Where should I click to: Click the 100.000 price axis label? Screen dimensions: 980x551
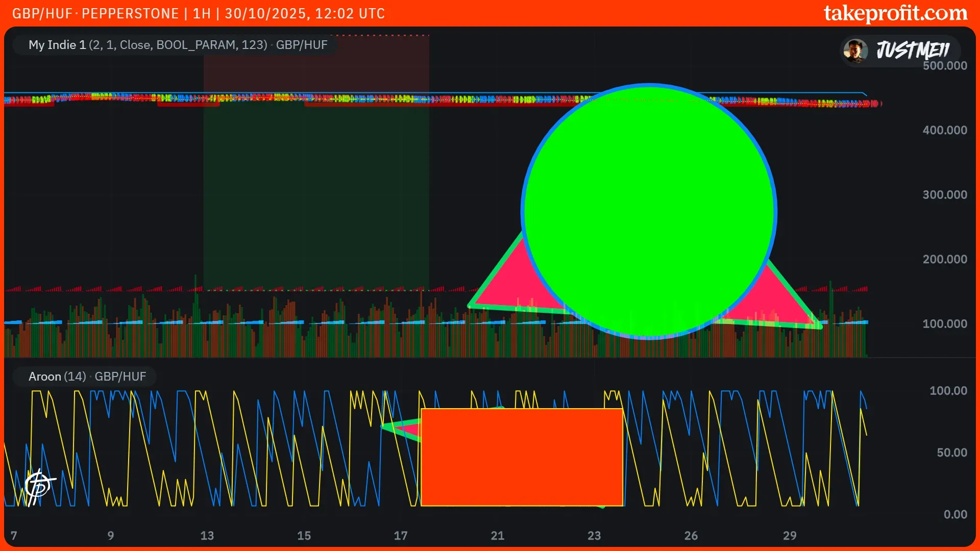point(944,324)
